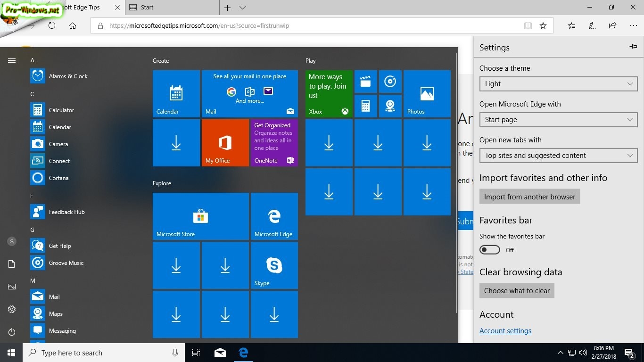The width and height of the screenshot is (644, 362).
Task: Expand 'Open new tabs with' dropdown
Action: (x=558, y=156)
